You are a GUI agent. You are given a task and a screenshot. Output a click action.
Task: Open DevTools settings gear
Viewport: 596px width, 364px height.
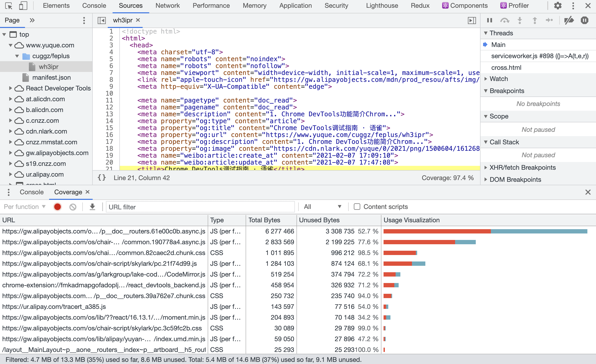[558, 6]
